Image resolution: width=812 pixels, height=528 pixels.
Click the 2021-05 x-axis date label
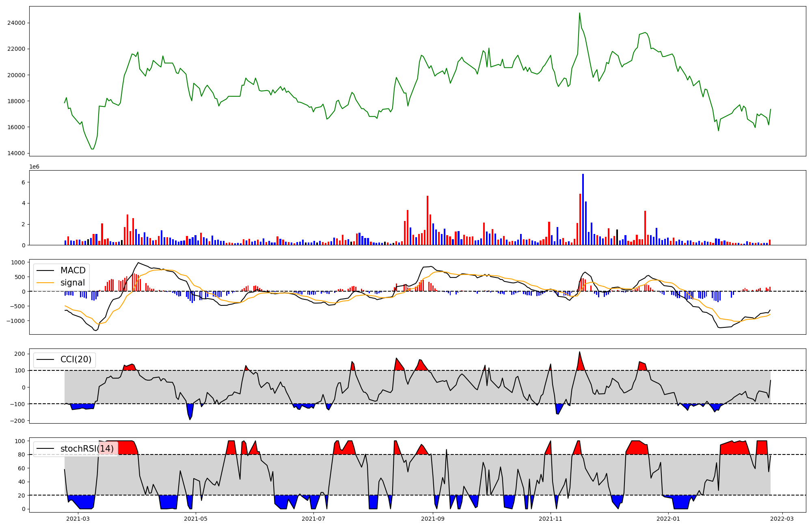(196, 519)
